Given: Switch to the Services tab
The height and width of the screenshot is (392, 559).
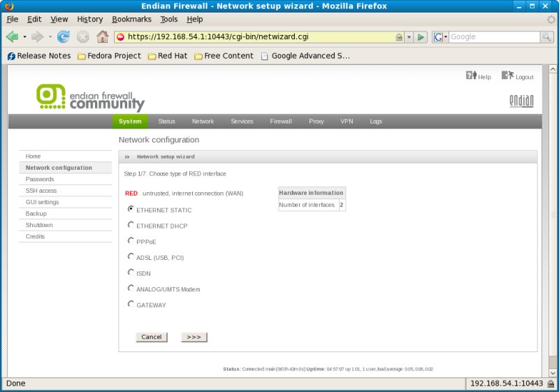Looking at the screenshot, I should (x=242, y=122).
